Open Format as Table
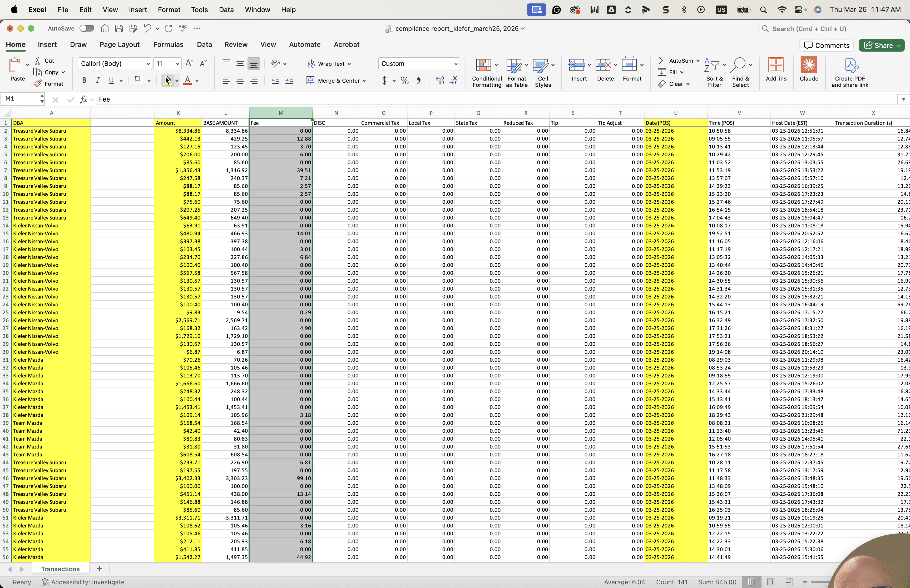Screen dimensions: 910x588 pos(517,73)
